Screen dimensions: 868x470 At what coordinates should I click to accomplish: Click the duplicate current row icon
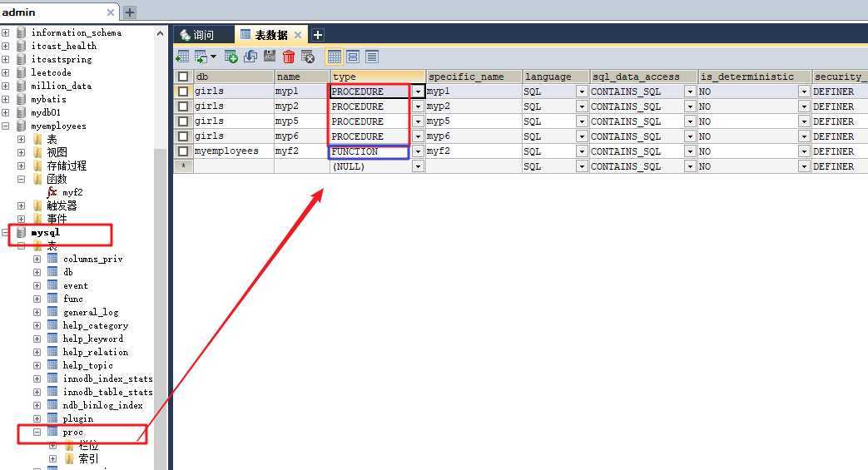250,57
